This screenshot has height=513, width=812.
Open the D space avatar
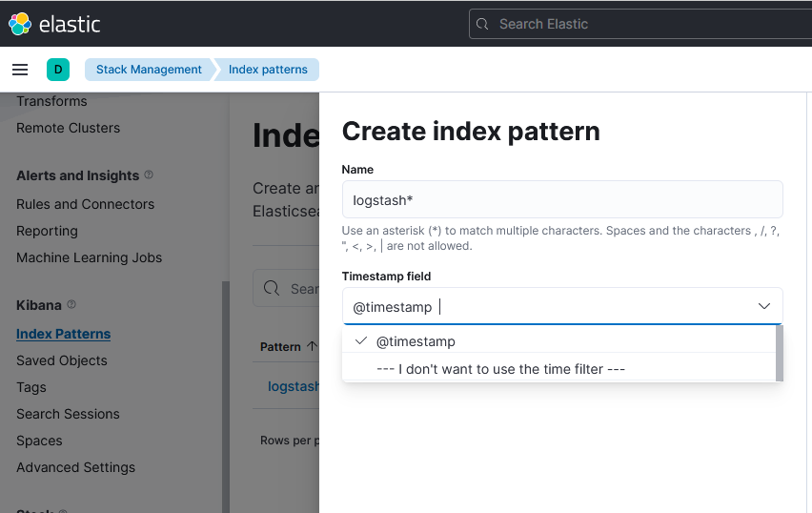point(58,70)
